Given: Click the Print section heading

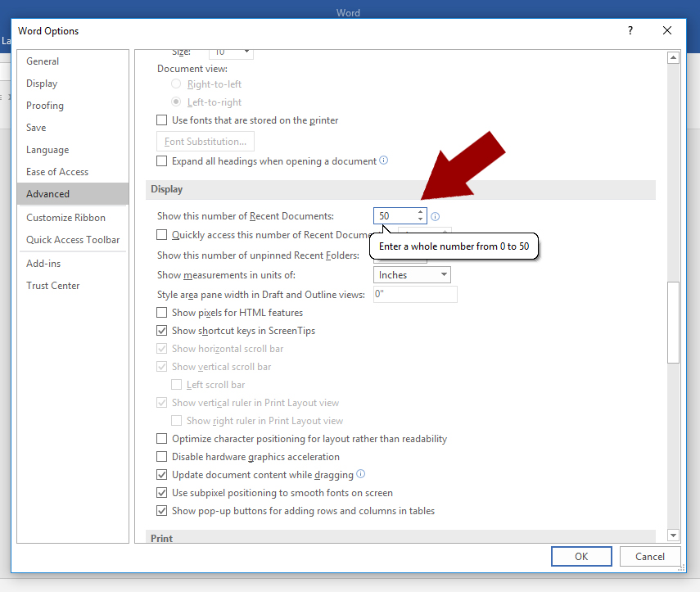Looking at the screenshot, I should (161, 538).
